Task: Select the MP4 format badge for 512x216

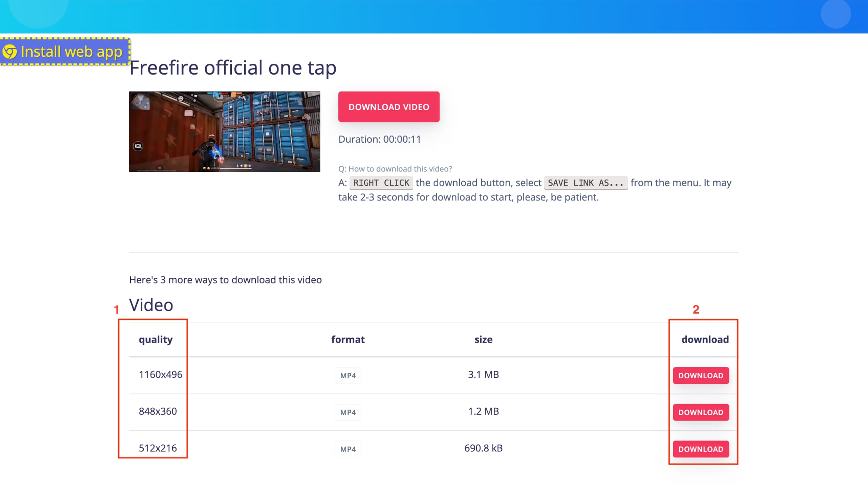Action: click(348, 449)
